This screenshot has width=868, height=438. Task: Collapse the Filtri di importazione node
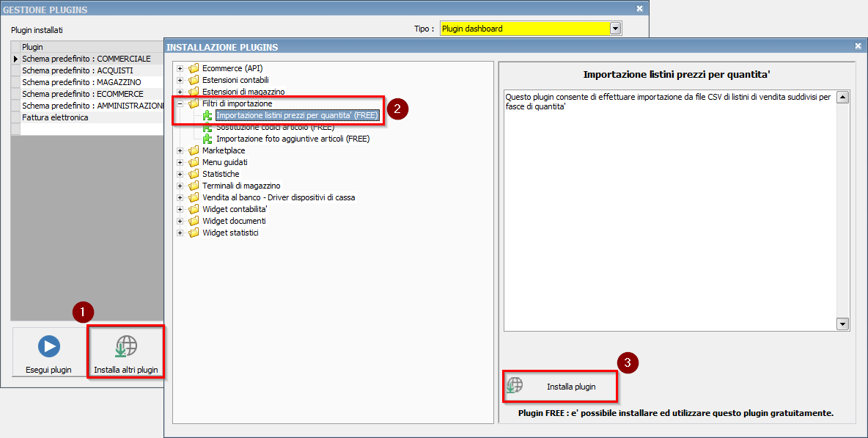pyautogui.click(x=180, y=104)
